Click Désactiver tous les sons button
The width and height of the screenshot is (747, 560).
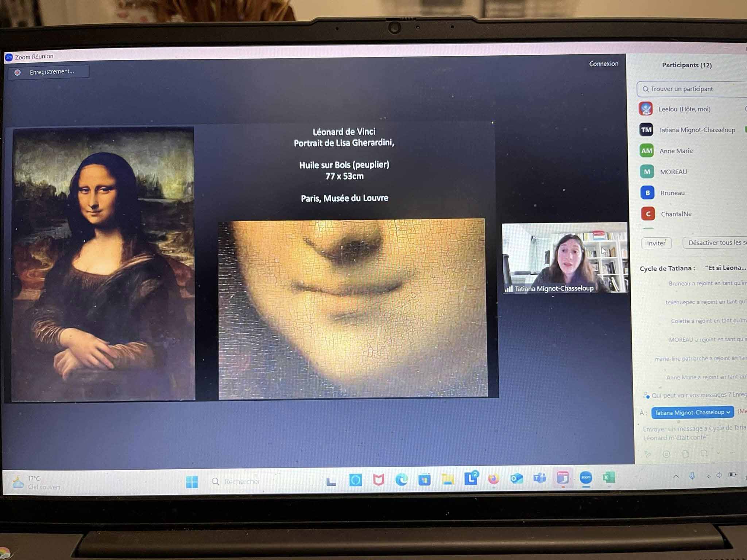pyautogui.click(x=715, y=242)
